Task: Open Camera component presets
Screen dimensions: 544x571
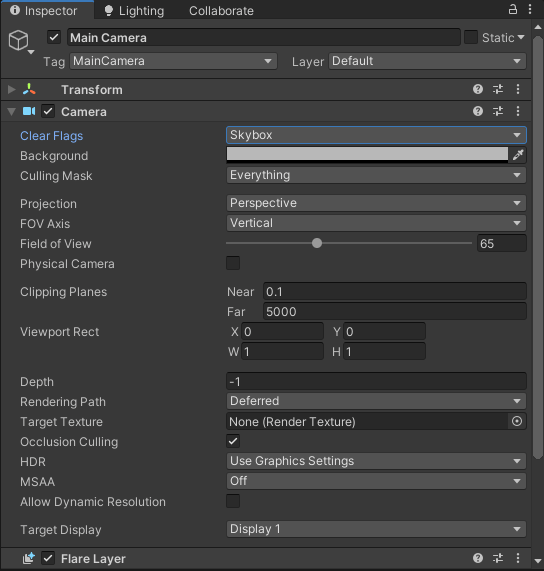Action: click(498, 111)
